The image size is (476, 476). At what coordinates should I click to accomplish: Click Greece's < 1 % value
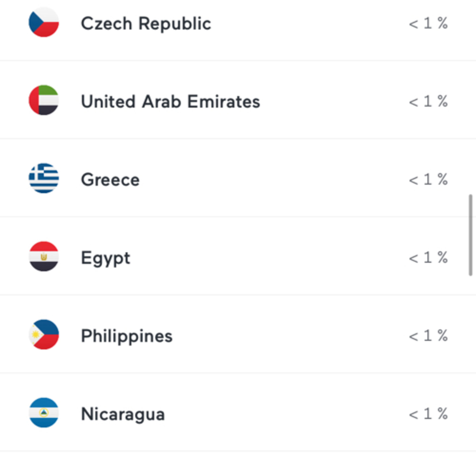[428, 179]
